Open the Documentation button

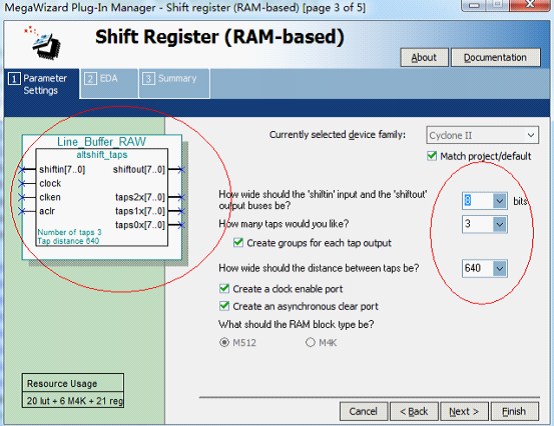[x=495, y=57]
